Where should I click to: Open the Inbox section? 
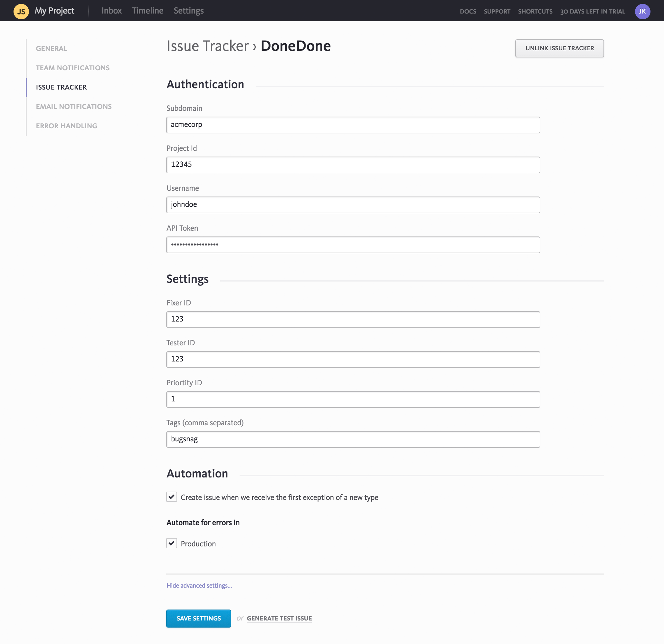[x=111, y=11]
